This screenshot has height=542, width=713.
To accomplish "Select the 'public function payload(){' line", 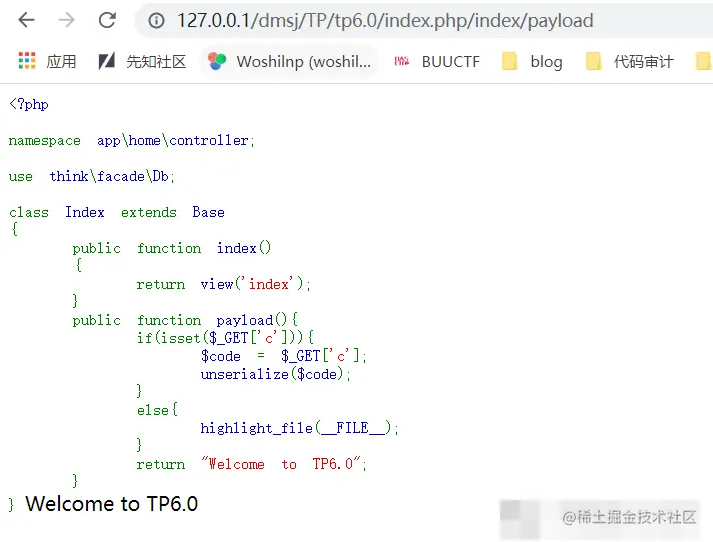I will 185,320.
